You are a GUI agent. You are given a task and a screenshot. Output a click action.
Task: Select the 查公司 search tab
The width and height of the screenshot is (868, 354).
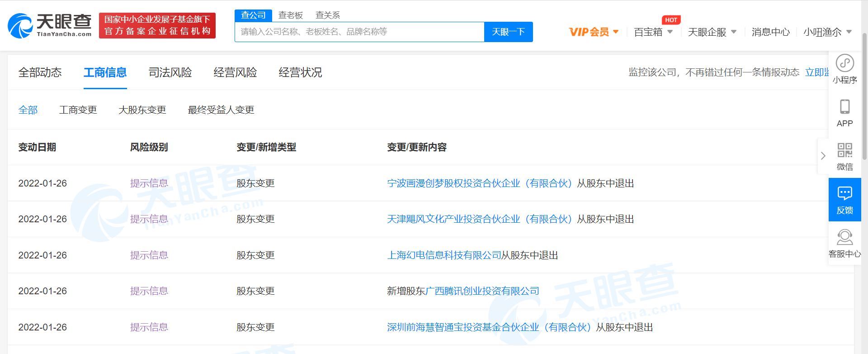click(253, 15)
